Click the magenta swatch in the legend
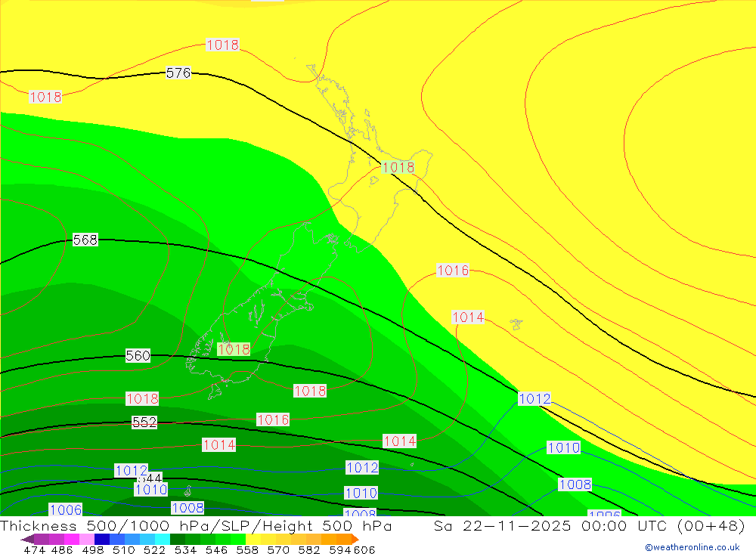 pyautogui.click(x=72, y=539)
